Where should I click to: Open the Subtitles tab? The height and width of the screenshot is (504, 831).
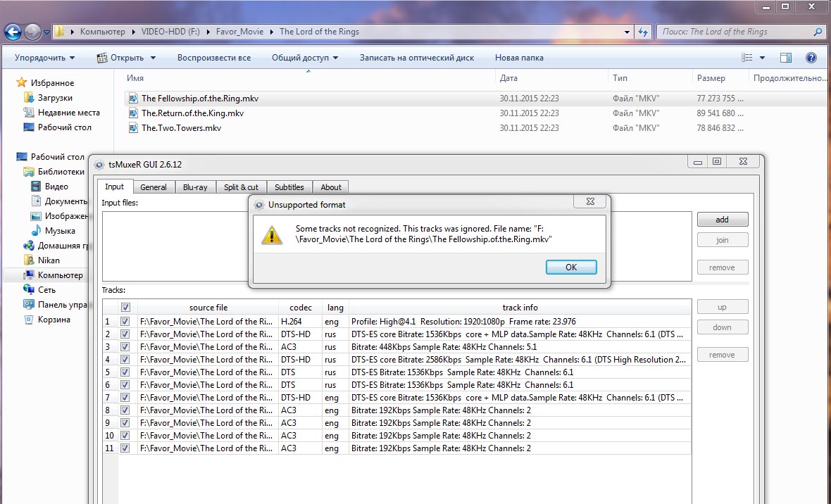pyautogui.click(x=289, y=187)
